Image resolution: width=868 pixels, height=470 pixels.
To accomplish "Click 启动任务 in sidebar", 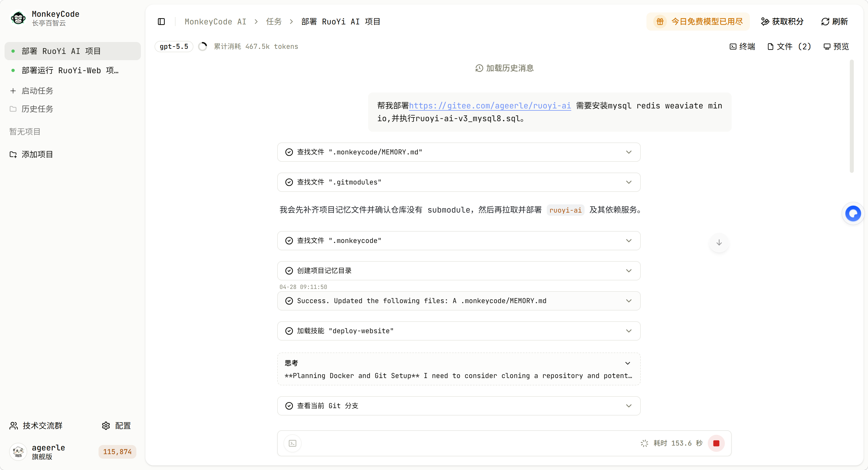I will [x=37, y=91].
